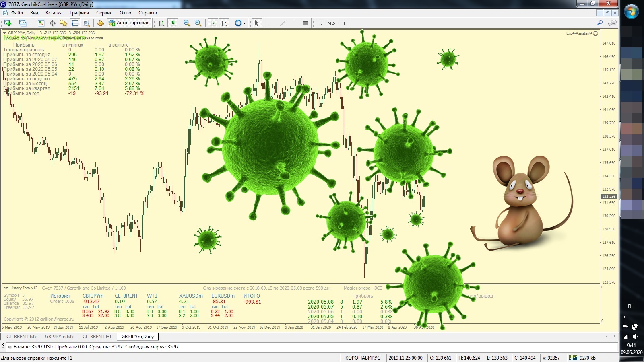
Task: Expand the new chart dropdown arrow
Action: click(x=14, y=23)
